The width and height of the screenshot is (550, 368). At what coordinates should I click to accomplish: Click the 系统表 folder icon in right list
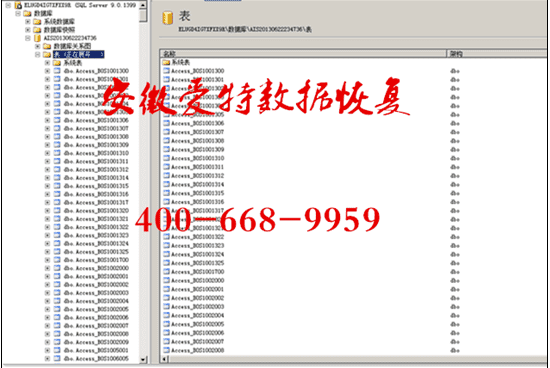coord(166,62)
